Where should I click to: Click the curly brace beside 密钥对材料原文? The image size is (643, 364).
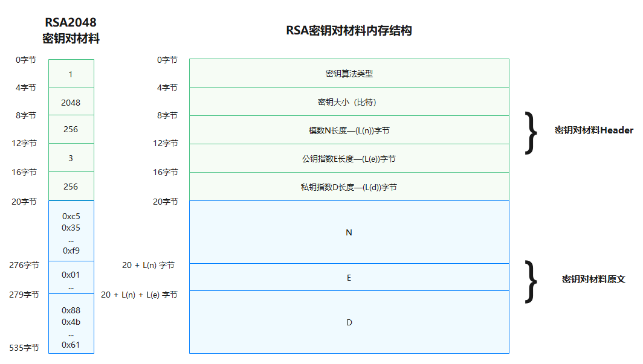click(531, 281)
